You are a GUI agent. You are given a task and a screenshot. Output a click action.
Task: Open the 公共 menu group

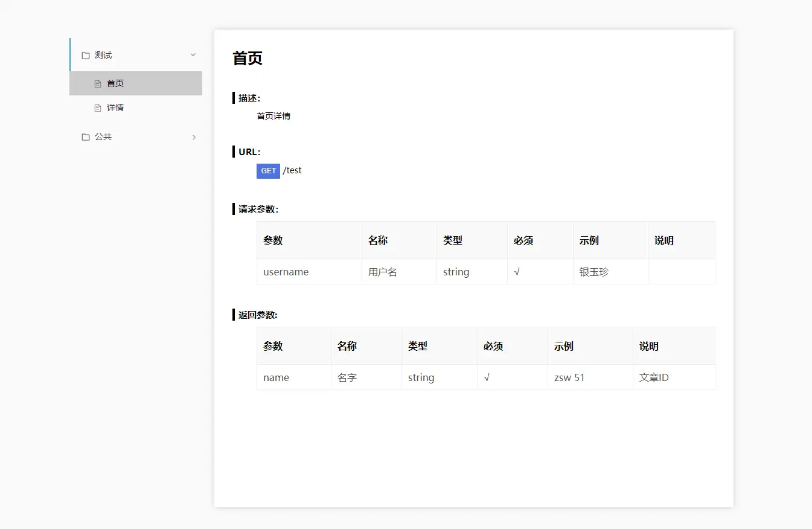pyautogui.click(x=136, y=136)
